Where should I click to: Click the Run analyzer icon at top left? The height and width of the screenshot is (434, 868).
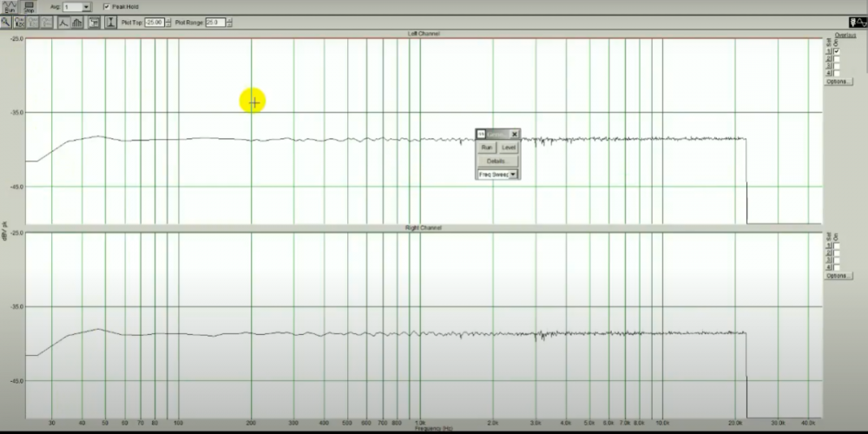tap(9, 6)
